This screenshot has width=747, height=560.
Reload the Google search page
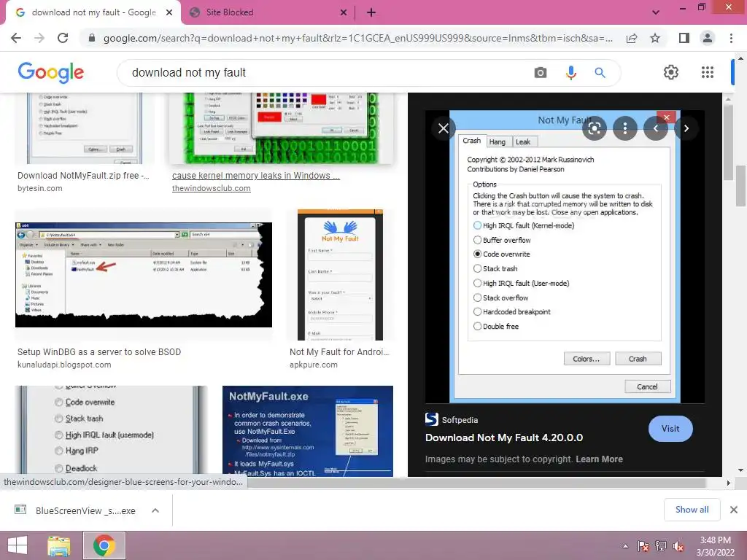coord(63,38)
